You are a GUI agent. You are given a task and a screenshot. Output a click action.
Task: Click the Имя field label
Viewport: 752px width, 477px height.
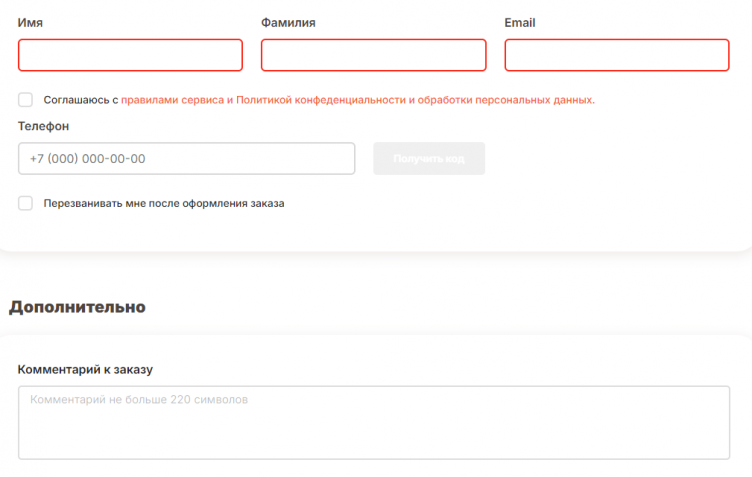tap(30, 23)
